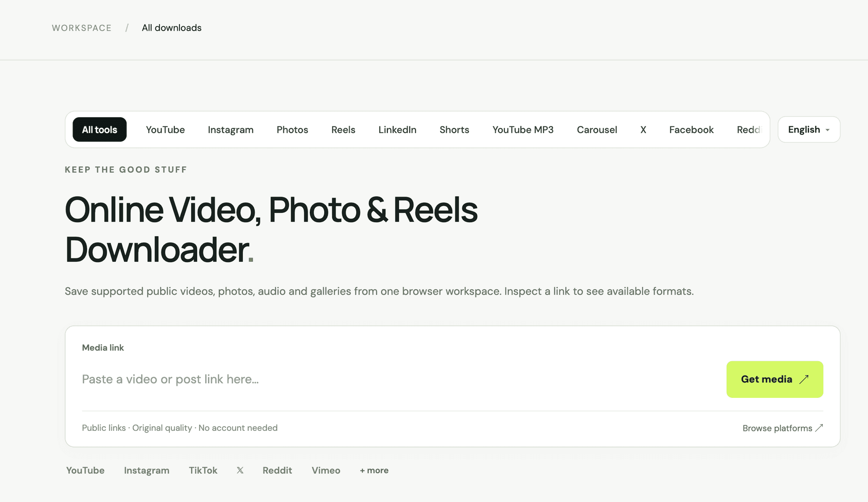Open the Instagram tab in tools bar
Screen dimensions: 868x502
[x=231, y=130]
